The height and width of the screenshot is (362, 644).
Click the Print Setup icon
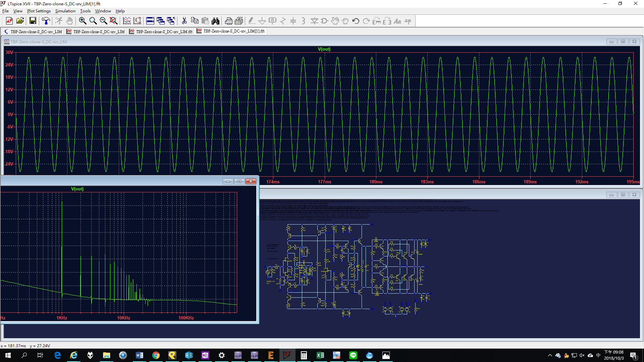click(x=228, y=21)
